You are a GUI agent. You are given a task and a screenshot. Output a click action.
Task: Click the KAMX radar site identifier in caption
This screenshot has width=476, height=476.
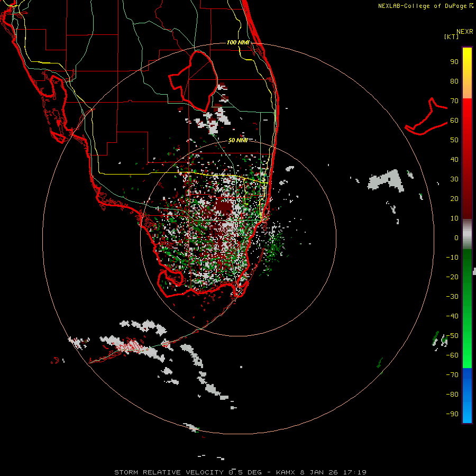click(x=286, y=472)
